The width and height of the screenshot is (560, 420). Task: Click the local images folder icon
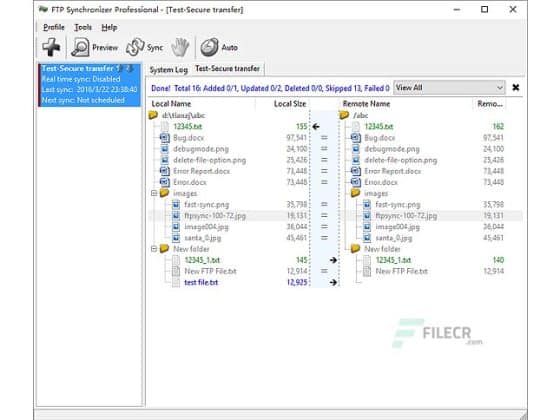(x=164, y=193)
